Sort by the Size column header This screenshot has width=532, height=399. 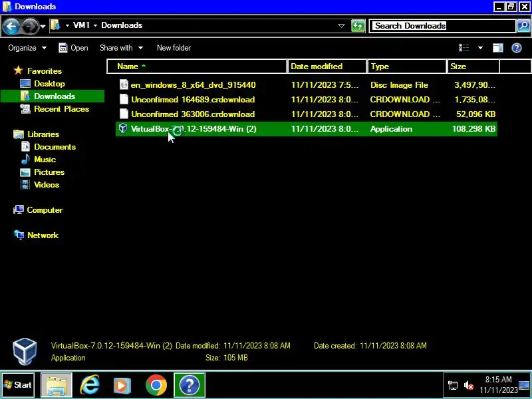[x=473, y=66]
